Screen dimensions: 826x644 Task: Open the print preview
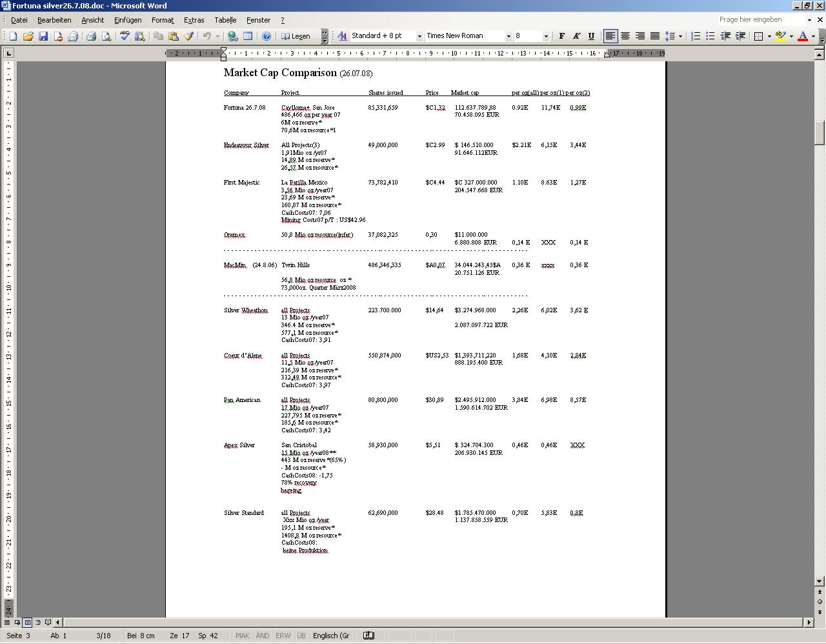click(x=106, y=36)
